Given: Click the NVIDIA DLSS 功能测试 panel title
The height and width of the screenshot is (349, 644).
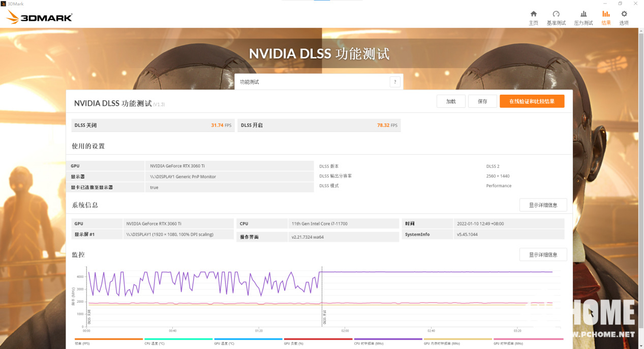Looking at the screenshot, I should click(113, 103).
